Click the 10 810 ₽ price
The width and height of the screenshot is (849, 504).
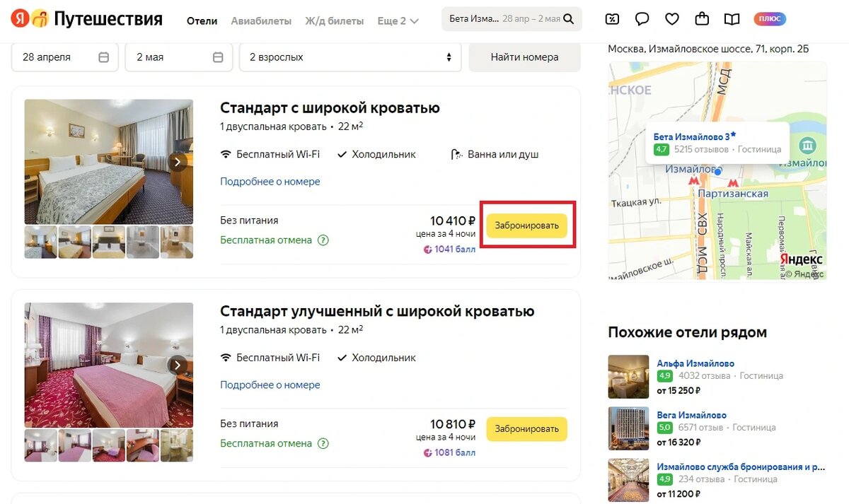[453, 424]
